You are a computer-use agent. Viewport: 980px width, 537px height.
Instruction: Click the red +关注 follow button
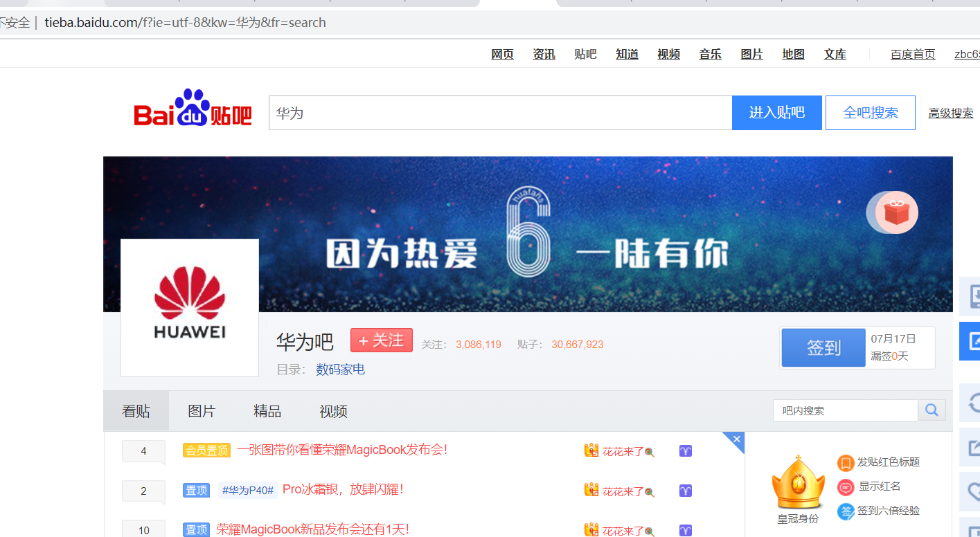382,340
